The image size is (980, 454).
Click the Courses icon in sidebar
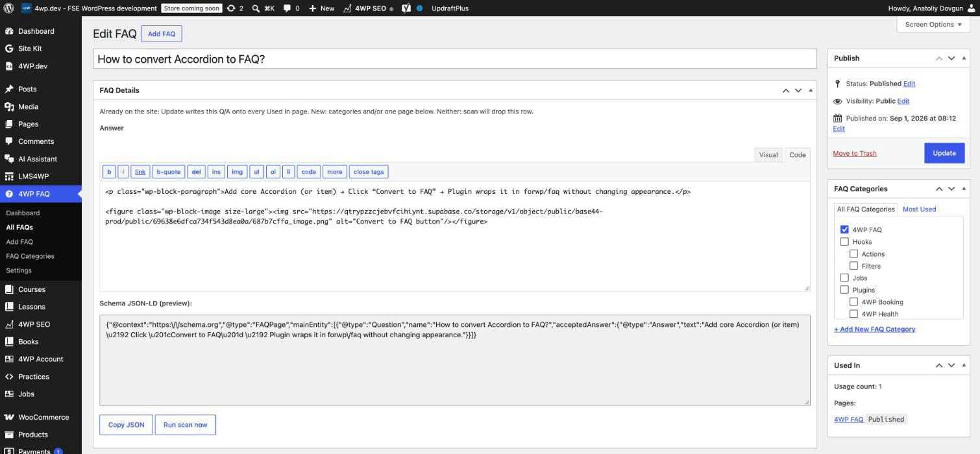tap(9, 290)
